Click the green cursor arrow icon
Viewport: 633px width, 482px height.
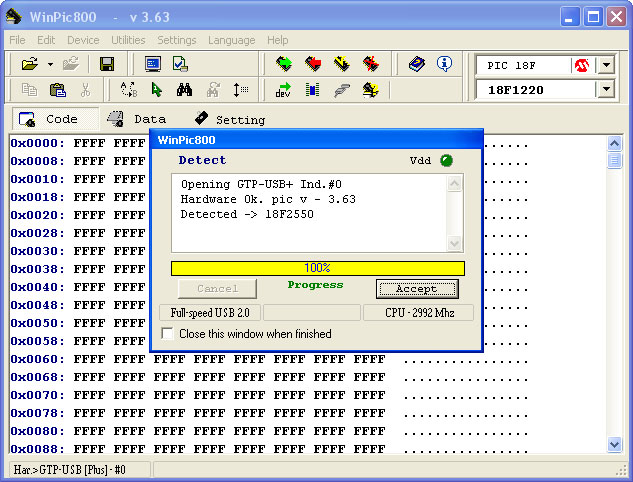click(157, 90)
